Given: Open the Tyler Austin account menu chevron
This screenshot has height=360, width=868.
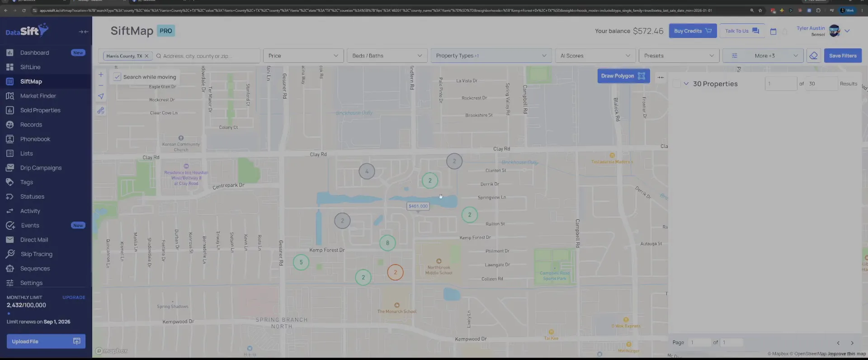Looking at the screenshot, I should pos(847,31).
